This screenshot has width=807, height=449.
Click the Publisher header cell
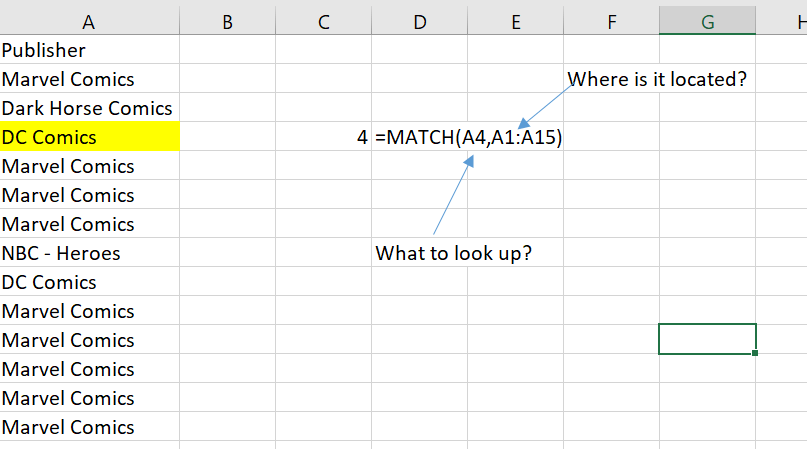click(90, 50)
